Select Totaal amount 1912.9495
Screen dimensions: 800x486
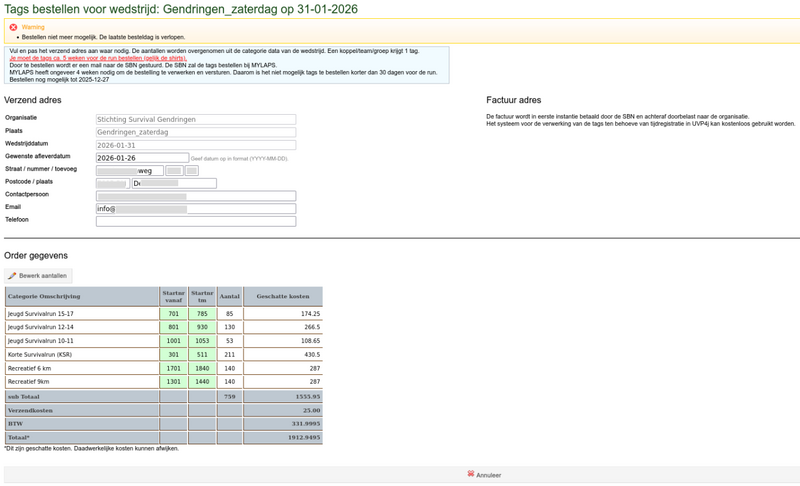283,438
